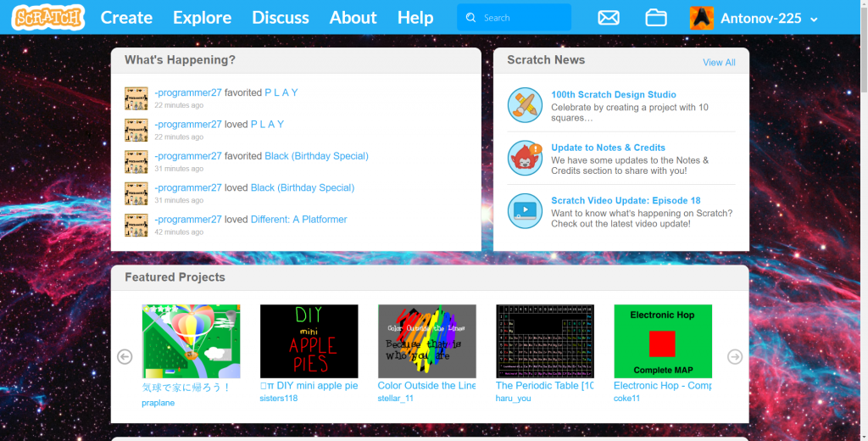Viewport: 868px width, 441px height.
Task: Go to previous Featured Projects with left arrow
Action: (x=125, y=356)
